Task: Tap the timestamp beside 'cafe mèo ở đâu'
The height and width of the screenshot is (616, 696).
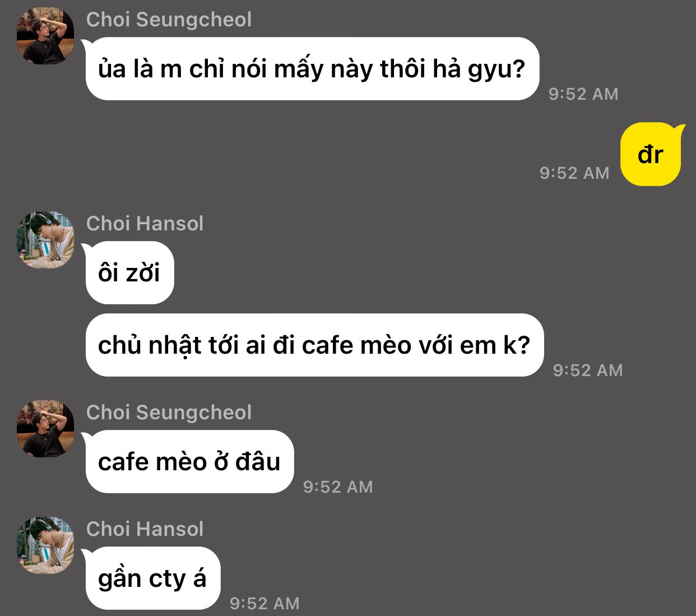Action: tap(338, 487)
